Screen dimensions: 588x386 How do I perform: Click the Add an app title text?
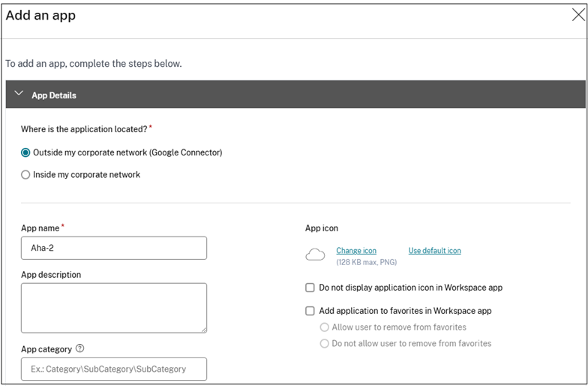41,15
